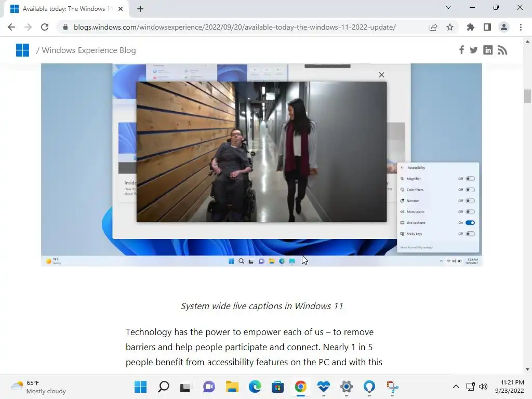Open the Chrome extensions puzzle icon

[471, 27]
